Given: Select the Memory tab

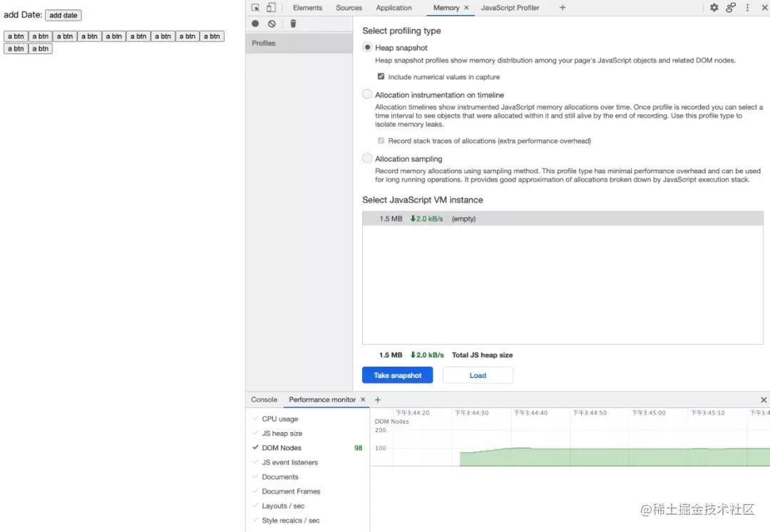Looking at the screenshot, I should coord(446,7).
